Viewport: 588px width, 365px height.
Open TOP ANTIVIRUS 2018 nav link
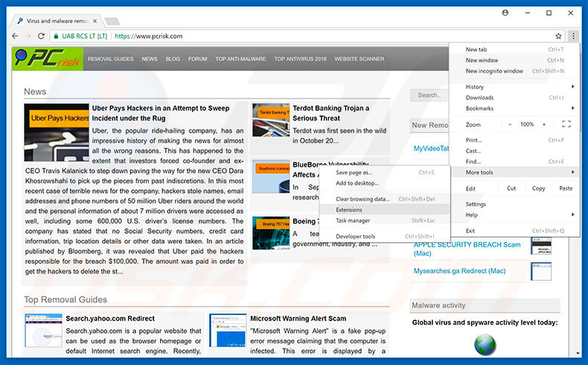pyautogui.click(x=301, y=59)
